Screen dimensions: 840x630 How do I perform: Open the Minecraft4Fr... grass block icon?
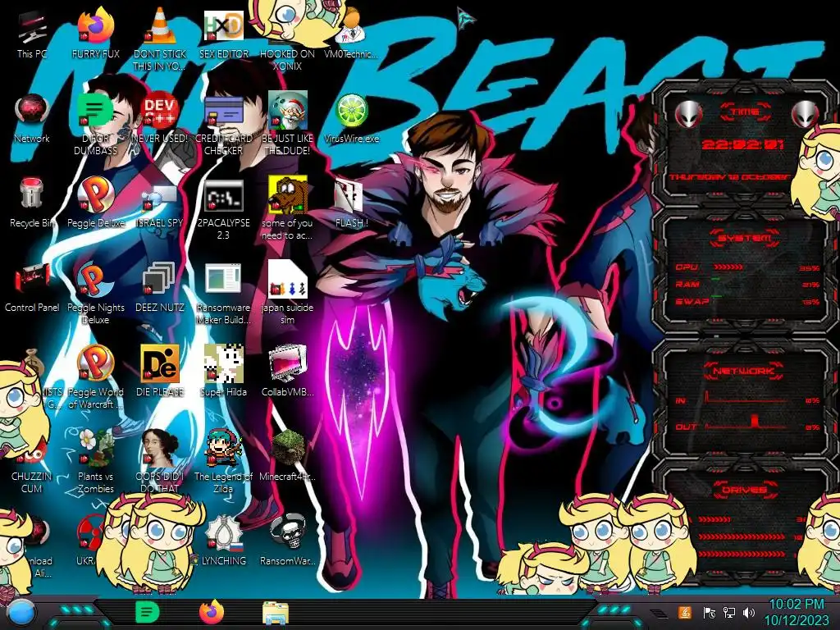287,456
